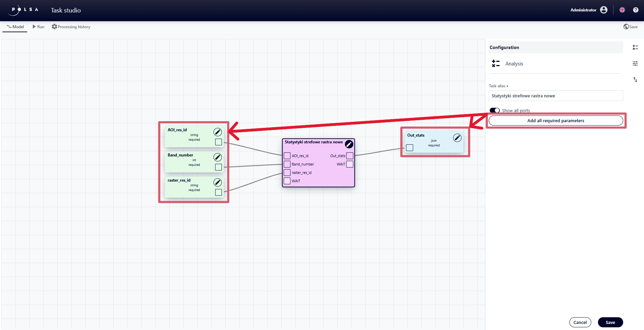The width and height of the screenshot is (644, 330).
Task: Open the Analysis functions panel icon
Action: pyautogui.click(x=635, y=47)
